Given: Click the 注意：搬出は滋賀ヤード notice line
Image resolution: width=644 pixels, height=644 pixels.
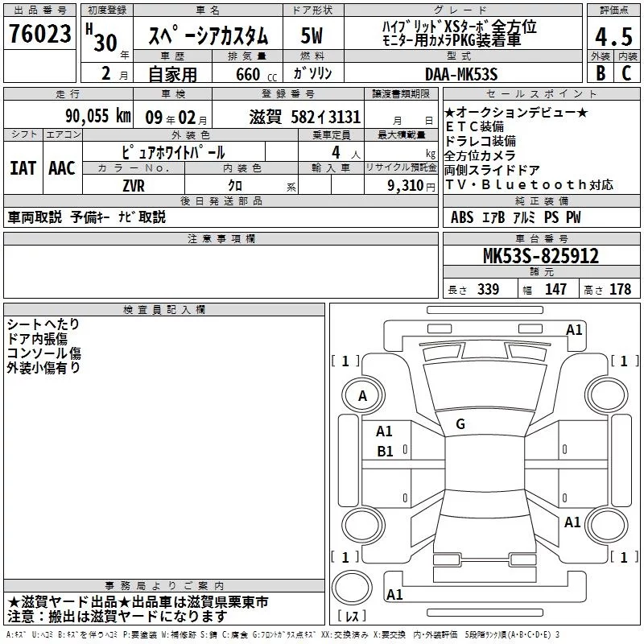Looking at the screenshot, I should 117,617.
